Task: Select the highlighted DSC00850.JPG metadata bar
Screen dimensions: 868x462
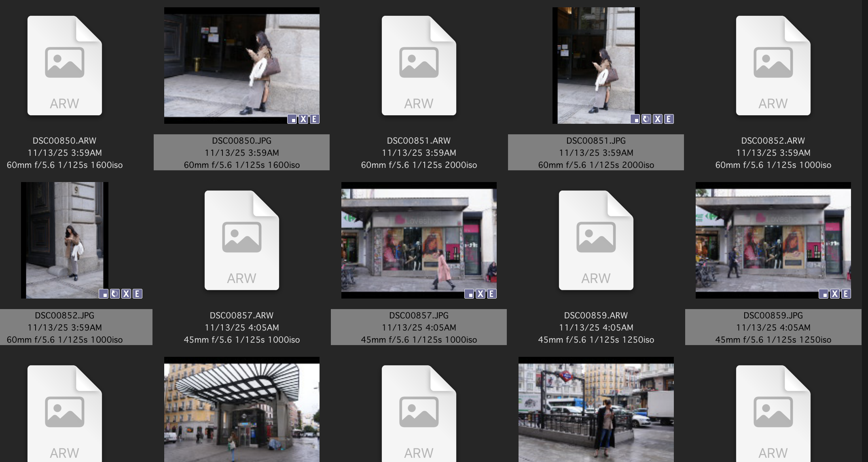Action: point(241,153)
